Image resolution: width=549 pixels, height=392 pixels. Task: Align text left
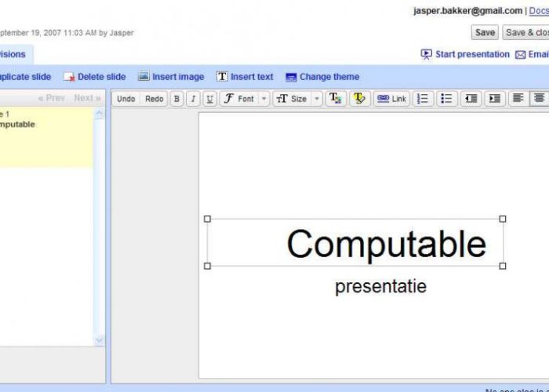518,99
